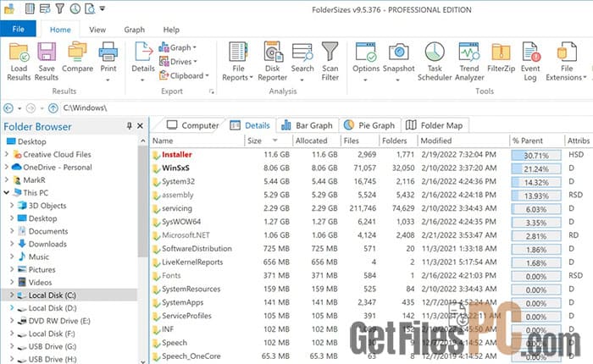Open the Drives export dropdown
593x364 pixels.
[178, 61]
